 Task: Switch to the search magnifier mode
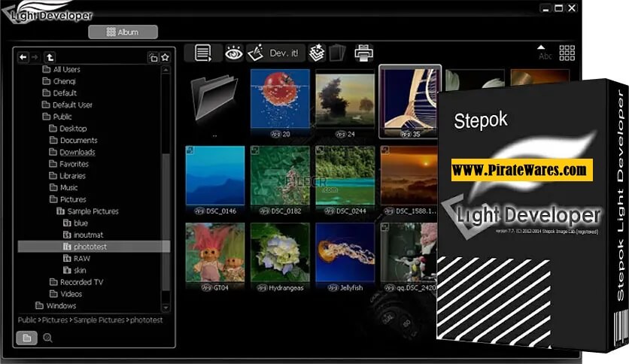[x=48, y=338]
